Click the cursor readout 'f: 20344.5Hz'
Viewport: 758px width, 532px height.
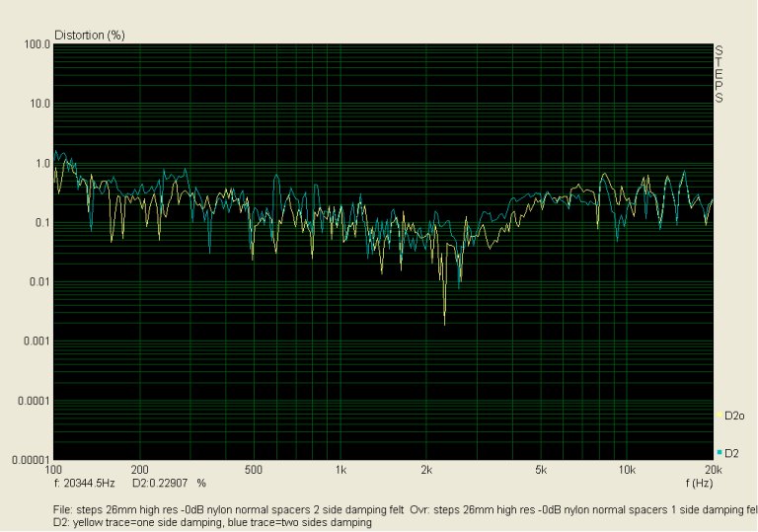coord(85,483)
